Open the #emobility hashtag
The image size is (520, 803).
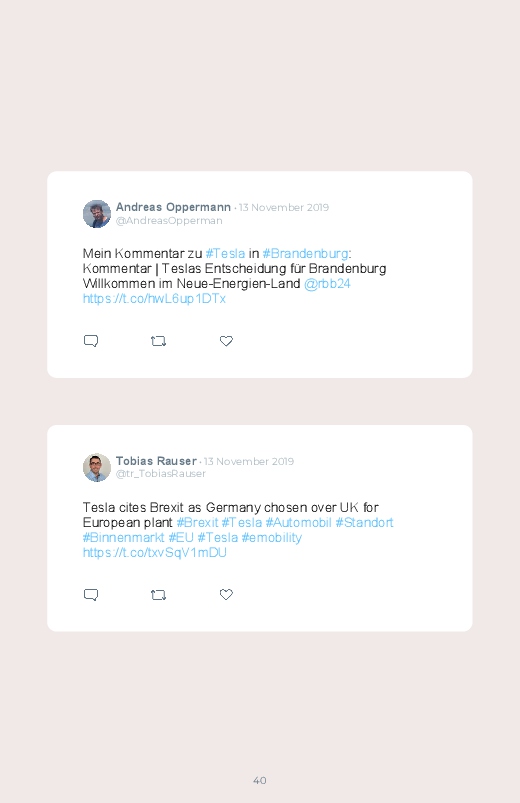(x=272, y=538)
